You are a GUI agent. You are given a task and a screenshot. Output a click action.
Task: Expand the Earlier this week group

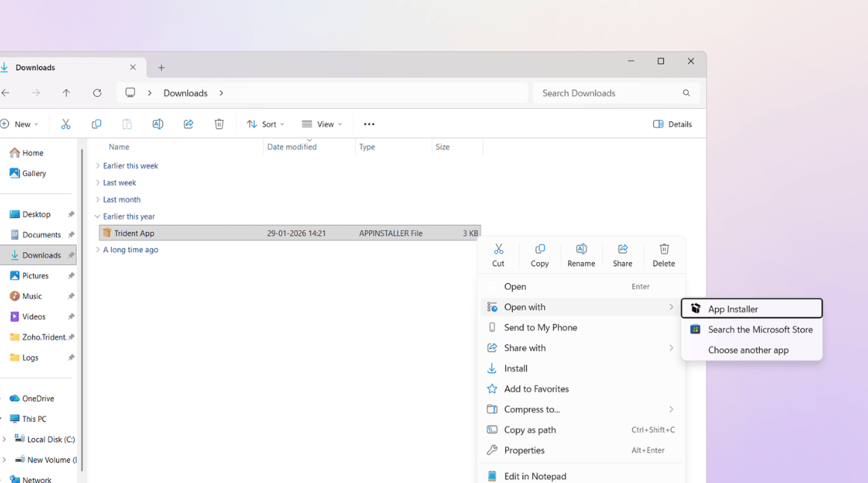click(98, 166)
